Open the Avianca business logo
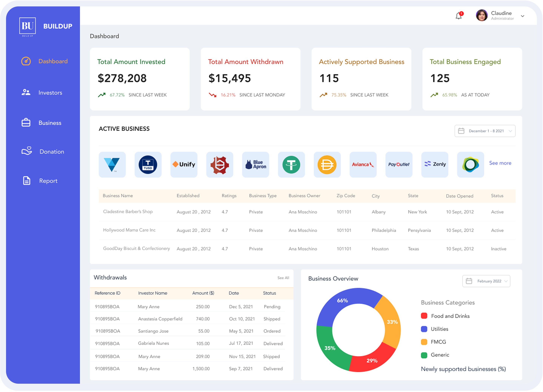This screenshot has width=543, height=392. (363, 165)
